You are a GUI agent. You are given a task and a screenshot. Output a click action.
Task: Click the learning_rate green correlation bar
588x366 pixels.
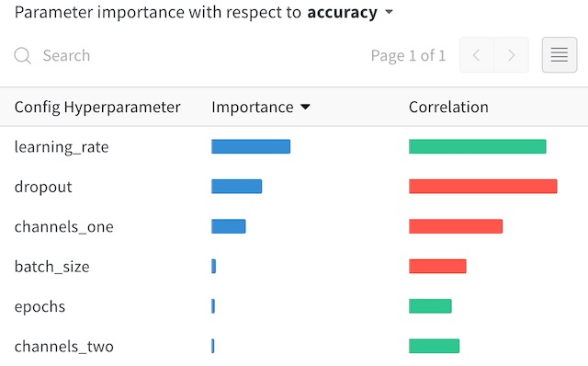point(478,146)
